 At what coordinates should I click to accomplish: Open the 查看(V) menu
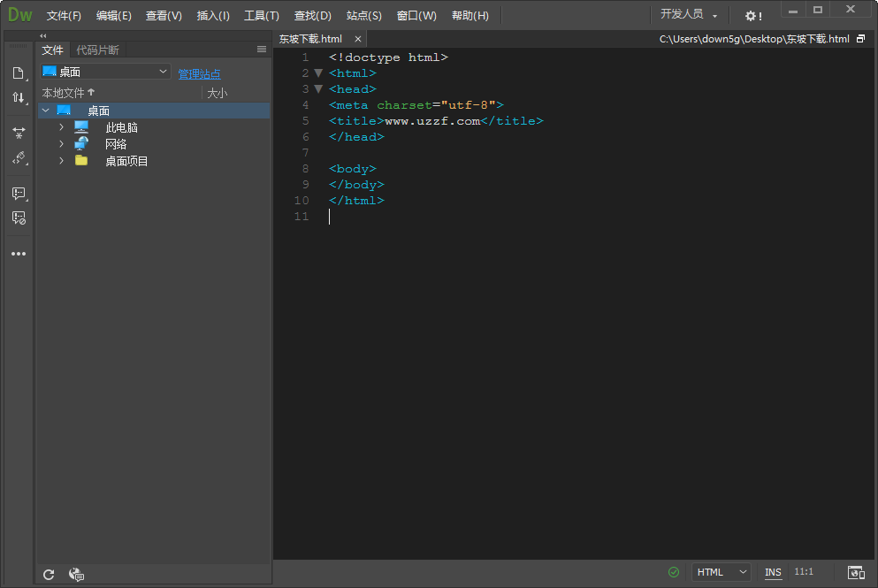point(164,16)
